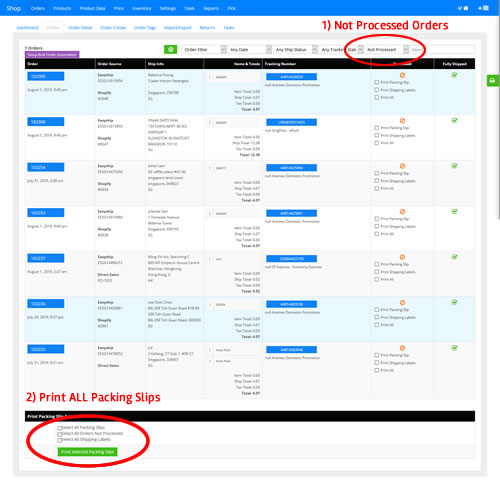Go to the Dashboard tab
Image resolution: width=500 pixels, height=498 pixels.
point(27,28)
